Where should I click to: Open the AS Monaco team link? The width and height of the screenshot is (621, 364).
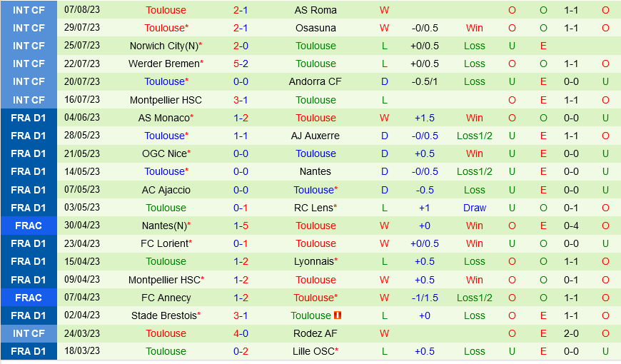pos(166,118)
